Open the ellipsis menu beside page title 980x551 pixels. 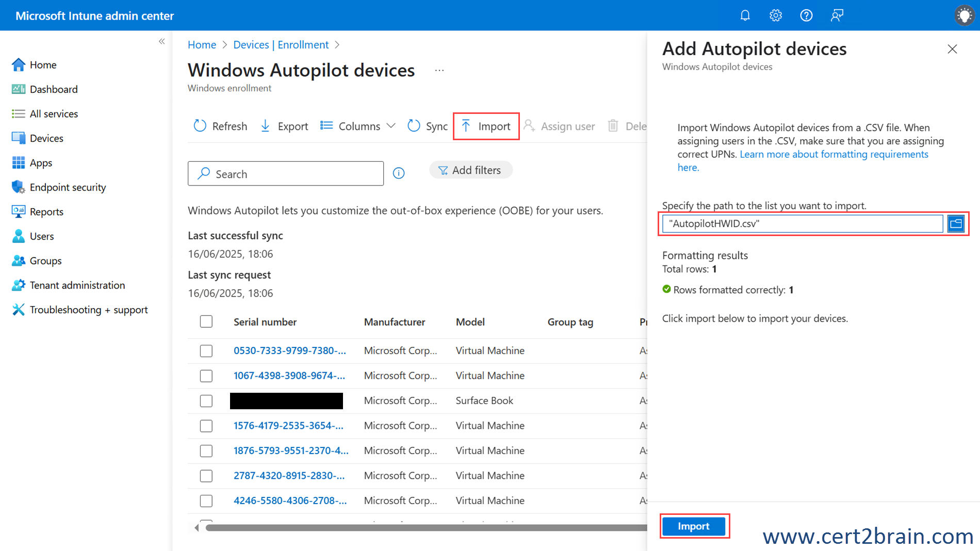(439, 70)
